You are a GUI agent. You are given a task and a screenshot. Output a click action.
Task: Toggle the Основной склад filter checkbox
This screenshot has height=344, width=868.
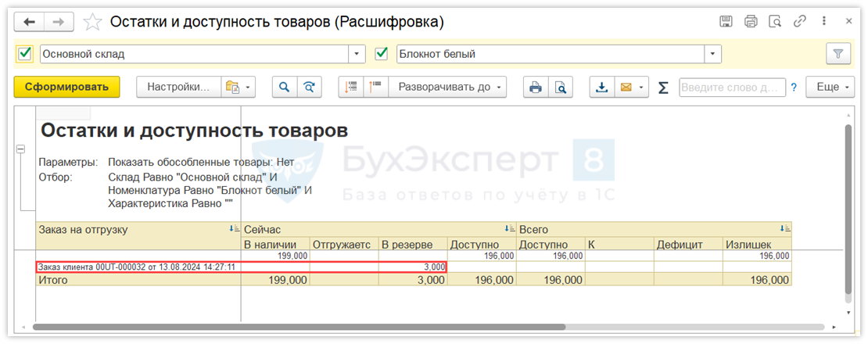(x=25, y=54)
